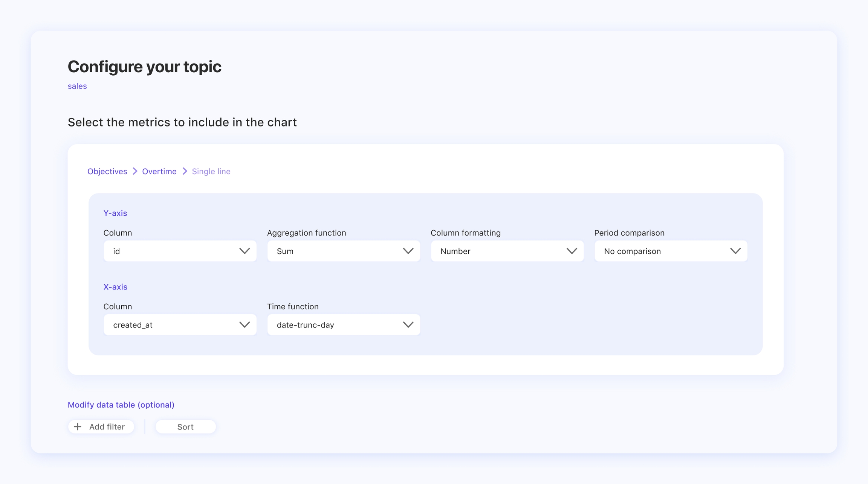The height and width of the screenshot is (484, 868).
Task: Go to Overtime in the breadcrumb
Action: click(x=159, y=172)
